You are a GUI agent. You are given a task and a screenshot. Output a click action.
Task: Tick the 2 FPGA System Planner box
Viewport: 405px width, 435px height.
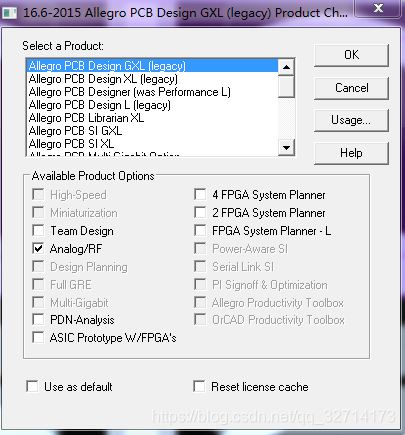200,213
